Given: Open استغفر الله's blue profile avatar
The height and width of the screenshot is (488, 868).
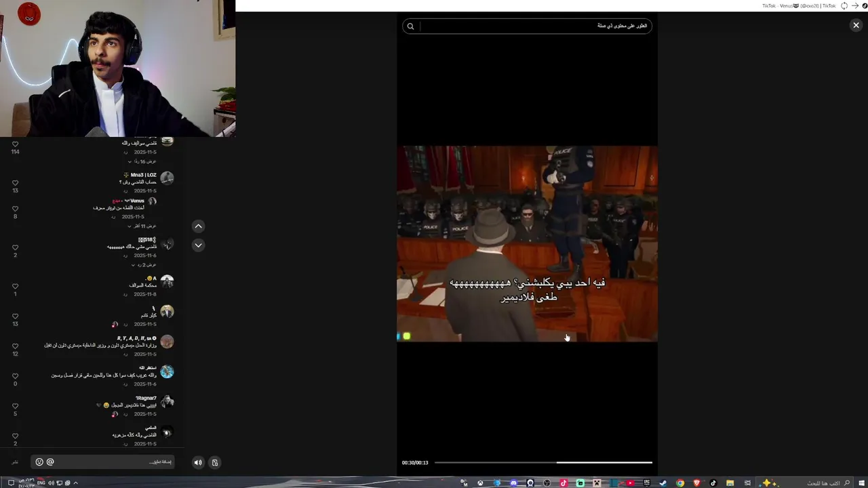Looking at the screenshot, I should (167, 371).
